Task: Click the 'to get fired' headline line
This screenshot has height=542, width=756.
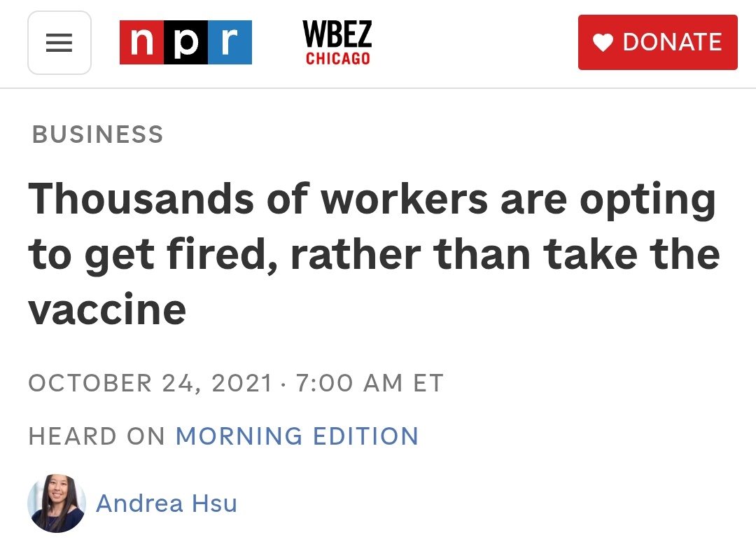Action: click(374, 255)
